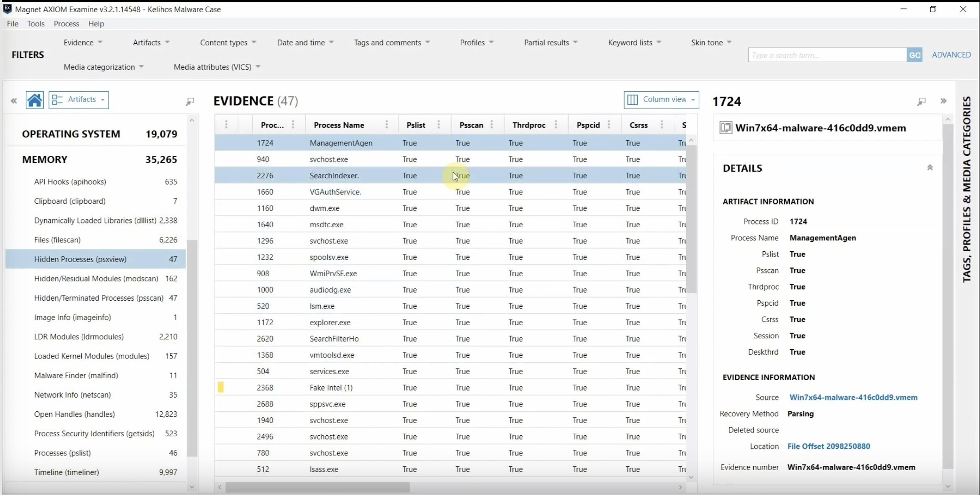Expand Media attributes (VICS) filter
This screenshot has width=980, height=495.
point(217,67)
